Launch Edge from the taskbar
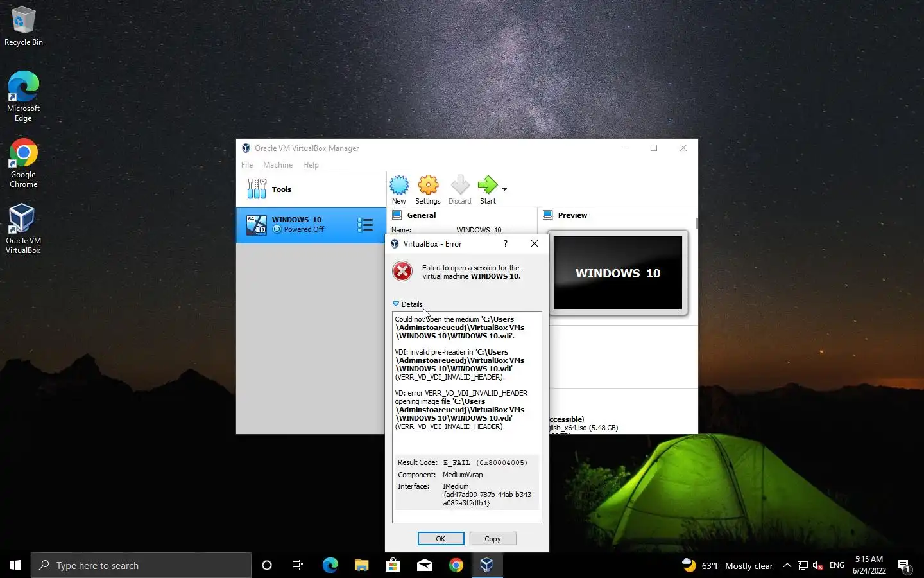The height and width of the screenshot is (578, 924). pos(330,565)
